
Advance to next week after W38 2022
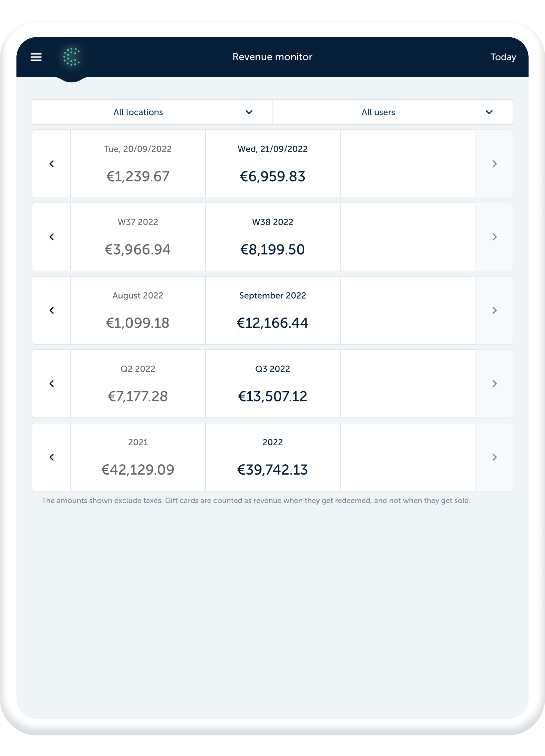click(494, 237)
